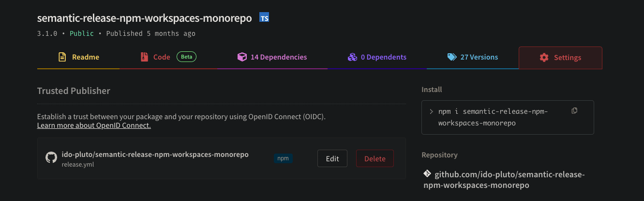The width and height of the screenshot is (644, 201).
Task: View the 27 Versions tab
Action: tap(472, 57)
